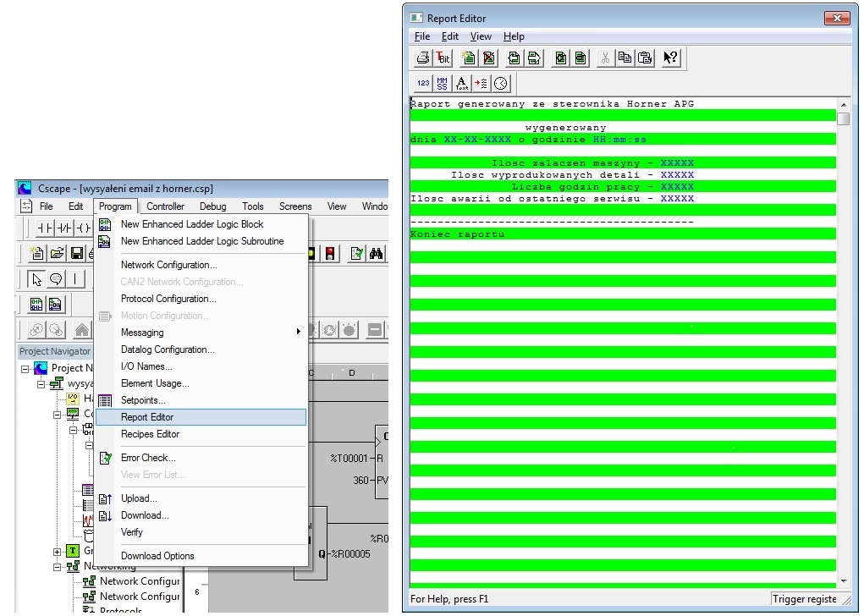Click the New file icon in Cscape toolbar

pyautogui.click(x=37, y=254)
